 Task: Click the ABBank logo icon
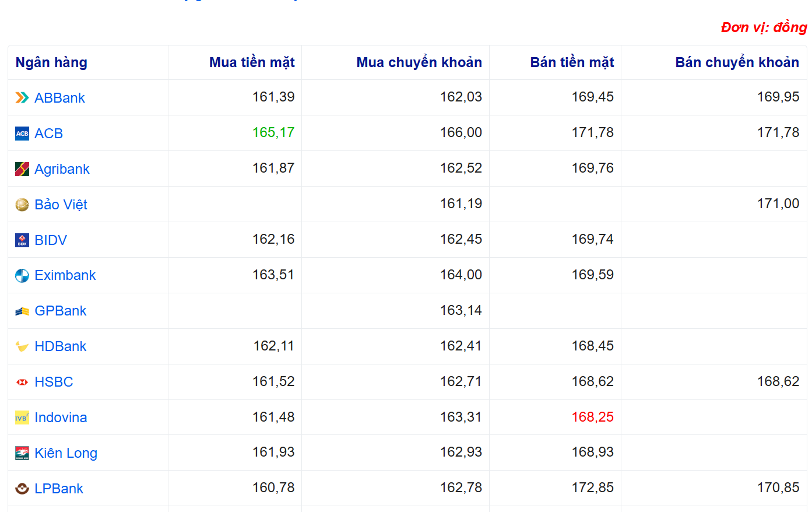22,98
